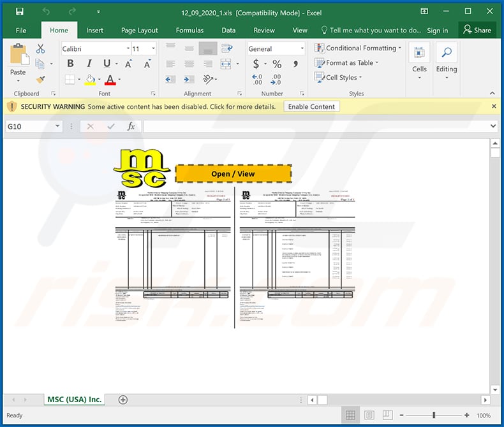Click the Copy icon
The image size is (504, 427).
(x=40, y=64)
